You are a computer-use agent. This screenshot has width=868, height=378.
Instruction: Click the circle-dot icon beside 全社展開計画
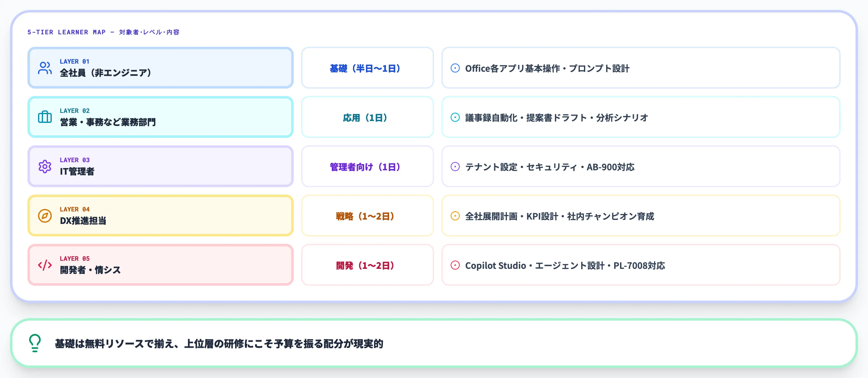[455, 216]
